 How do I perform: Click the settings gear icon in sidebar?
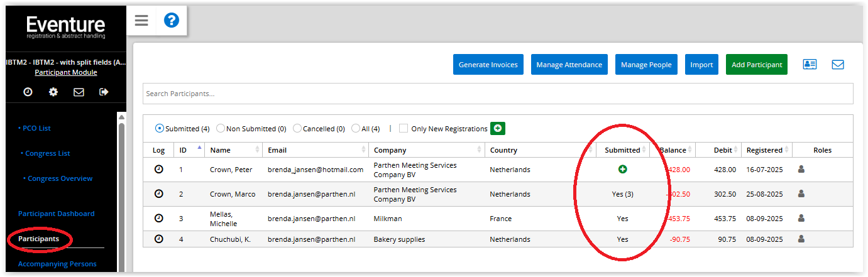tap(53, 92)
